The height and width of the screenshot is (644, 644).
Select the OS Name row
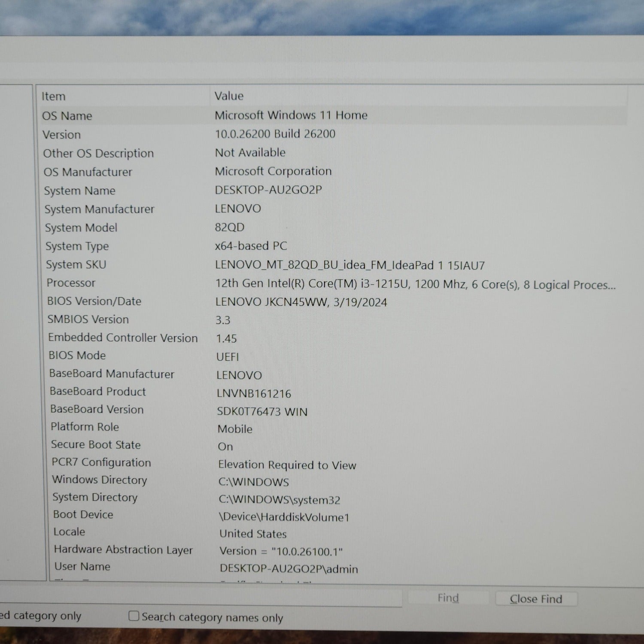coord(67,116)
